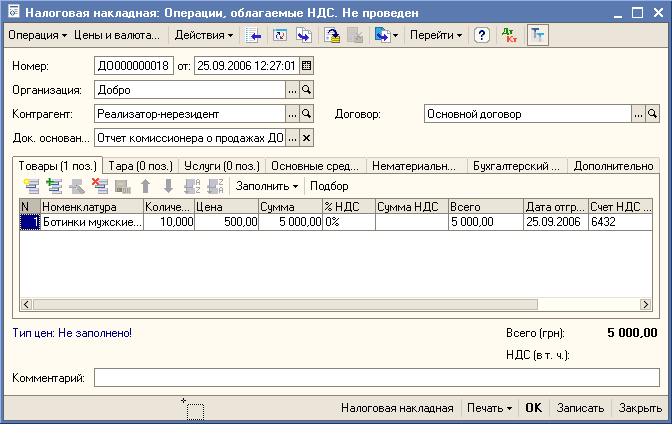Open the Бухгалтерский ... tab

(x=516, y=166)
